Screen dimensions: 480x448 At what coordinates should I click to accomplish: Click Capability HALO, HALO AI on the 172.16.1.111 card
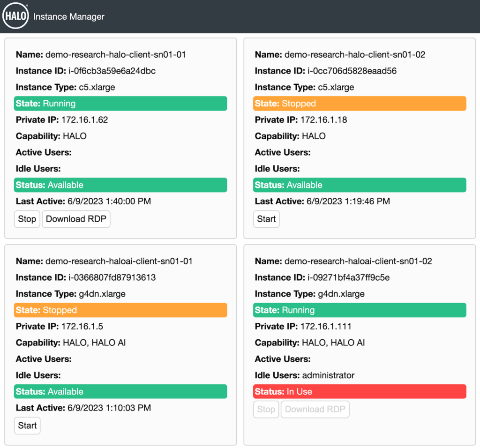pyautogui.click(x=310, y=343)
